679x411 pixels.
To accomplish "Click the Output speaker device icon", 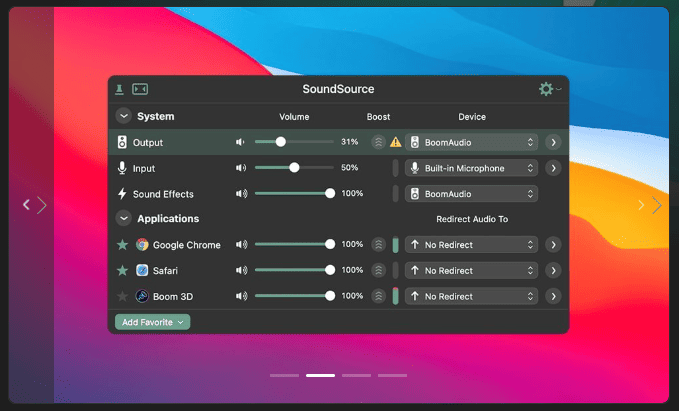I will pyautogui.click(x=122, y=142).
